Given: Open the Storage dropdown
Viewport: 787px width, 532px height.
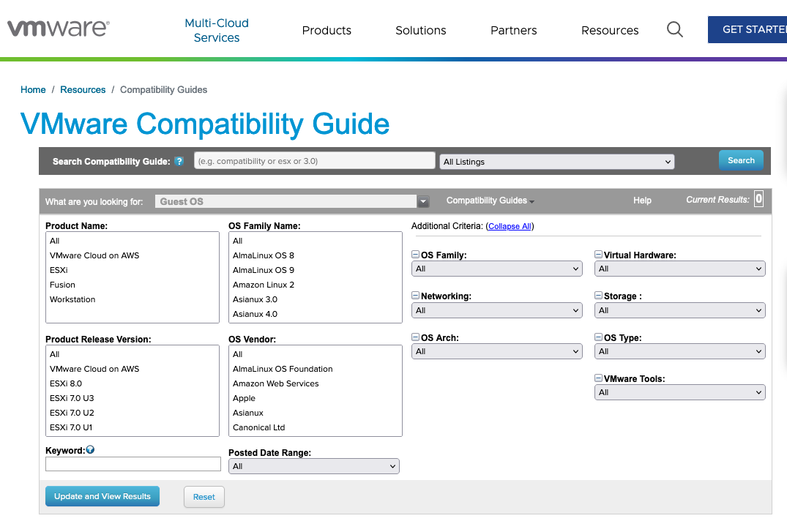Looking at the screenshot, I should pyautogui.click(x=679, y=310).
